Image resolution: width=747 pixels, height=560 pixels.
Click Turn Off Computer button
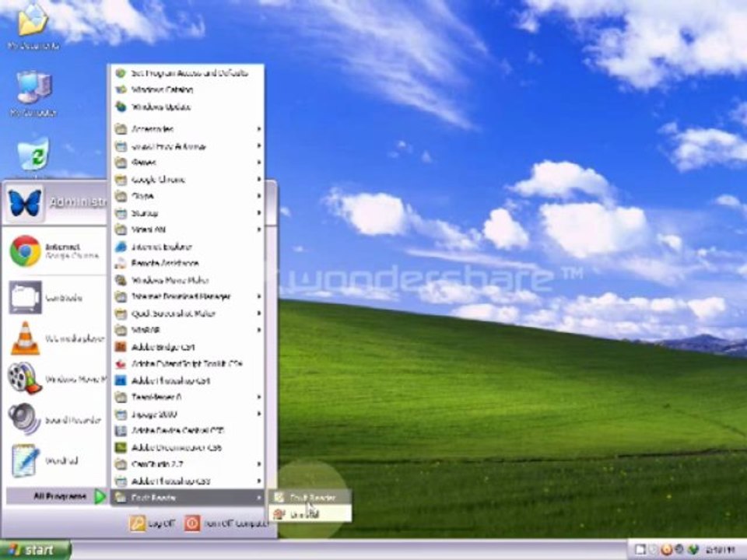[x=226, y=523]
